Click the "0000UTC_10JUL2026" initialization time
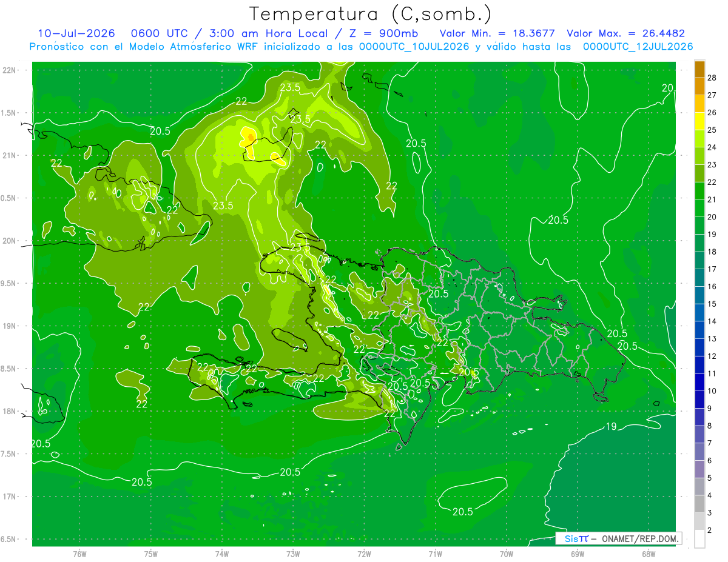Viewport: 728px width, 562px height. 414,47
